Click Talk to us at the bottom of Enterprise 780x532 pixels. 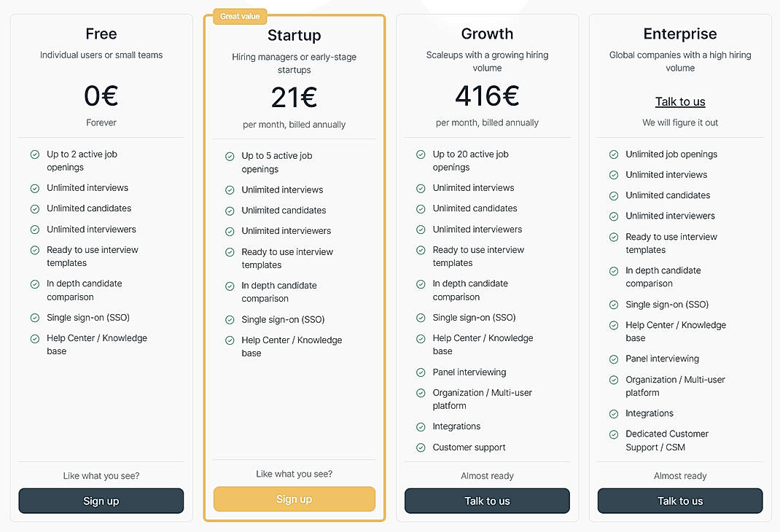[x=679, y=501]
